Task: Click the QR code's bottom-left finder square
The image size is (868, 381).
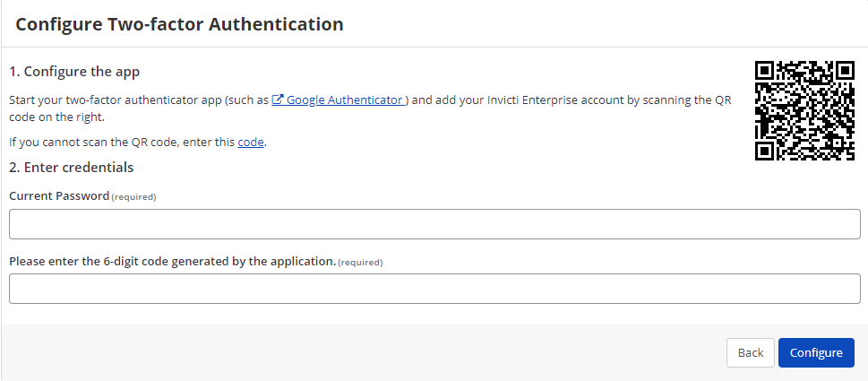Action: coord(765,150)
